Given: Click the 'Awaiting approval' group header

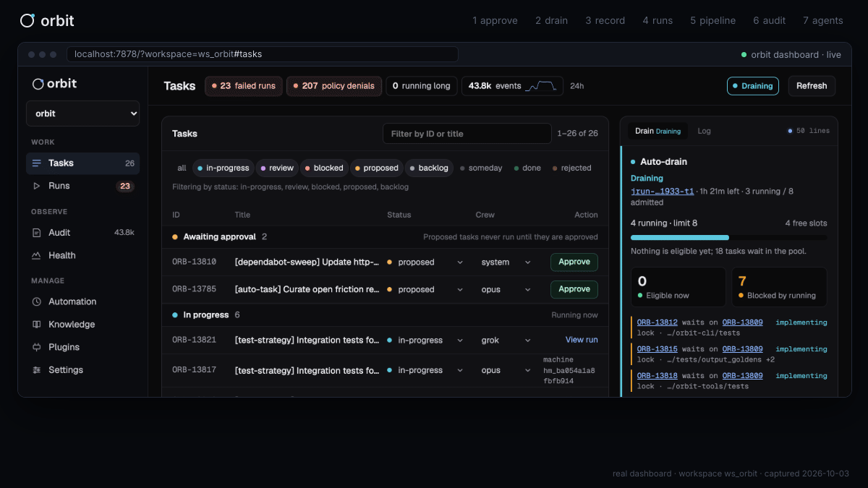Looking at the screenshot, I should coord(385,236).
